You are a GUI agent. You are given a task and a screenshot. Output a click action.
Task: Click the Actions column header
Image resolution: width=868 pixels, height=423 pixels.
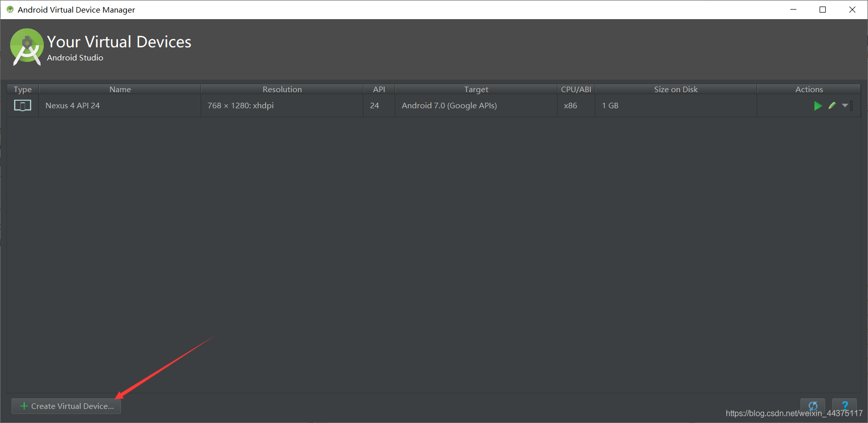[809, 89]
